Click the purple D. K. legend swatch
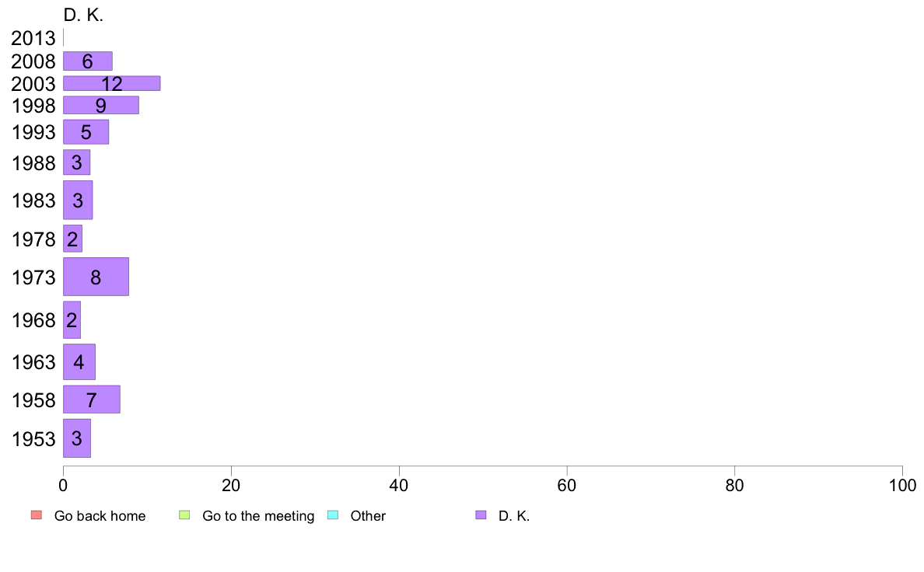 [x=481, y=514]
